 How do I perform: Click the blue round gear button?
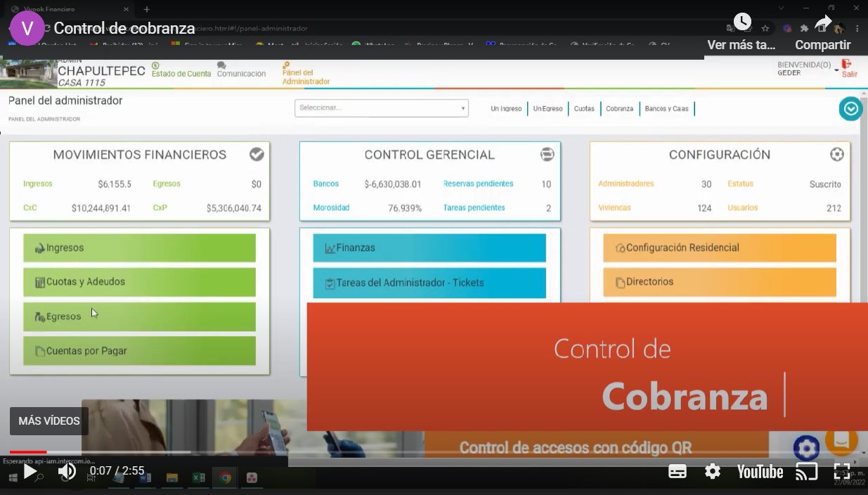(x=806, y=449)
